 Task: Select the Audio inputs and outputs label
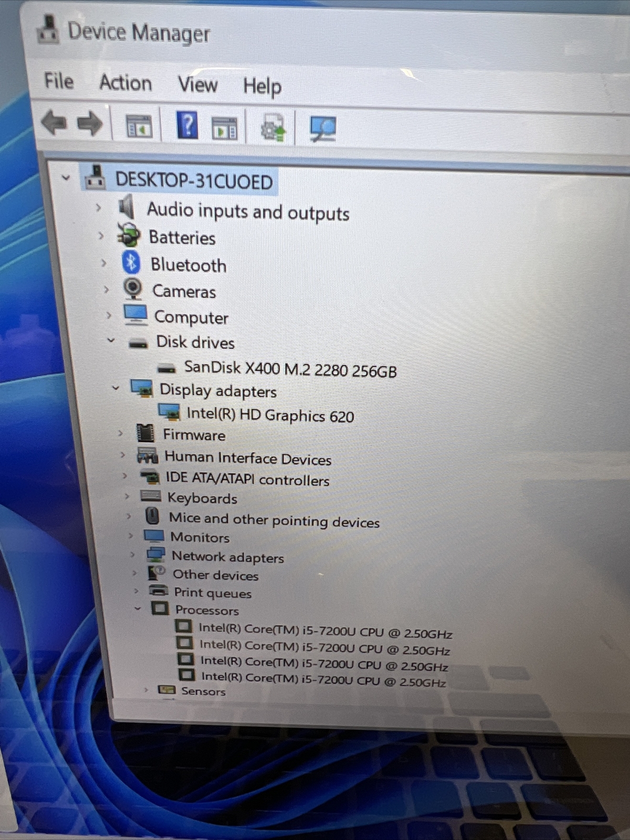(x=248, y=212)
